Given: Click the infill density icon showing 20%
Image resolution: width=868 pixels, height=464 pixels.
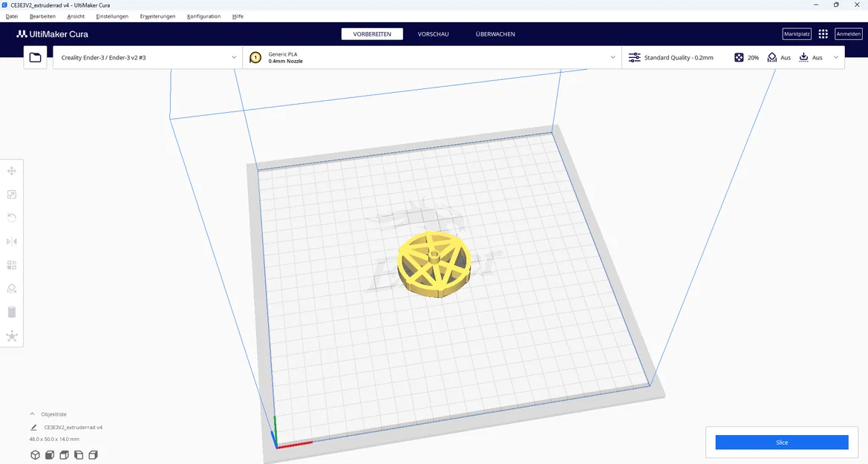Looking at the screenshot, I should [x=738, y=57].
